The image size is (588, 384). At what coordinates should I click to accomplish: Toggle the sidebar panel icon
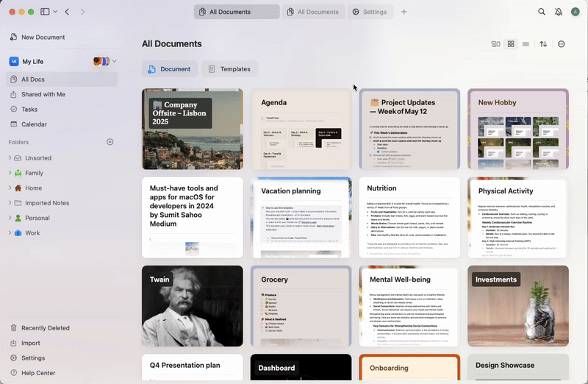coord(45,12)
